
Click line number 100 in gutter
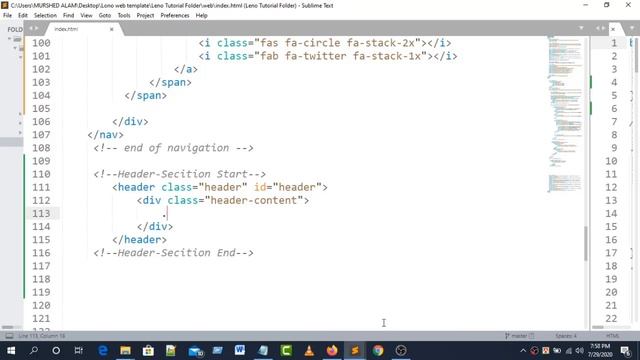41,43
